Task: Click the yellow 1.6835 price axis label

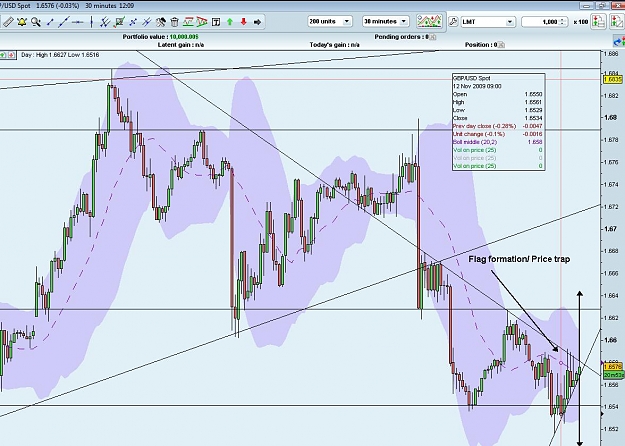Action: coord(613,80)
